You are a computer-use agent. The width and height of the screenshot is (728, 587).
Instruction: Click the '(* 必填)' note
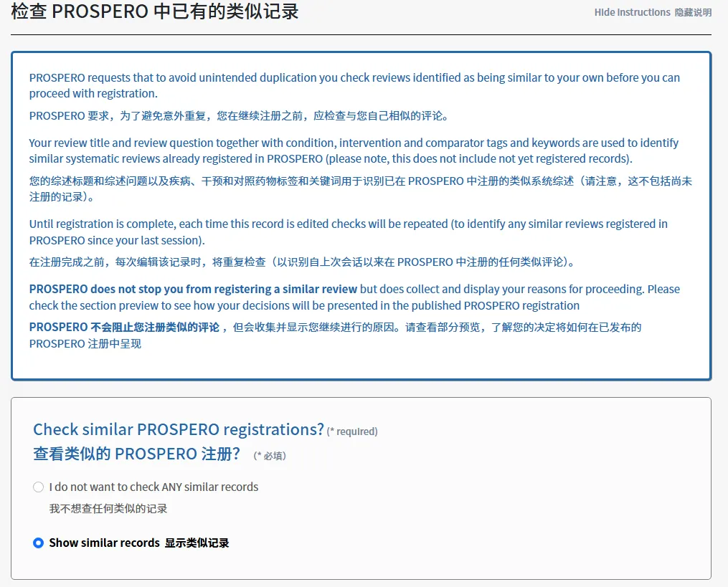pos(269,456)
